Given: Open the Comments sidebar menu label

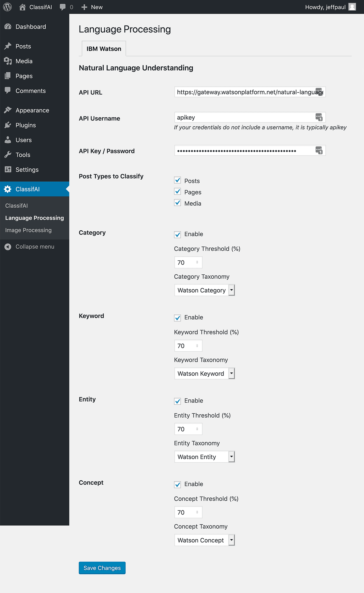Looking at the screenshot, I should point(31,91).
